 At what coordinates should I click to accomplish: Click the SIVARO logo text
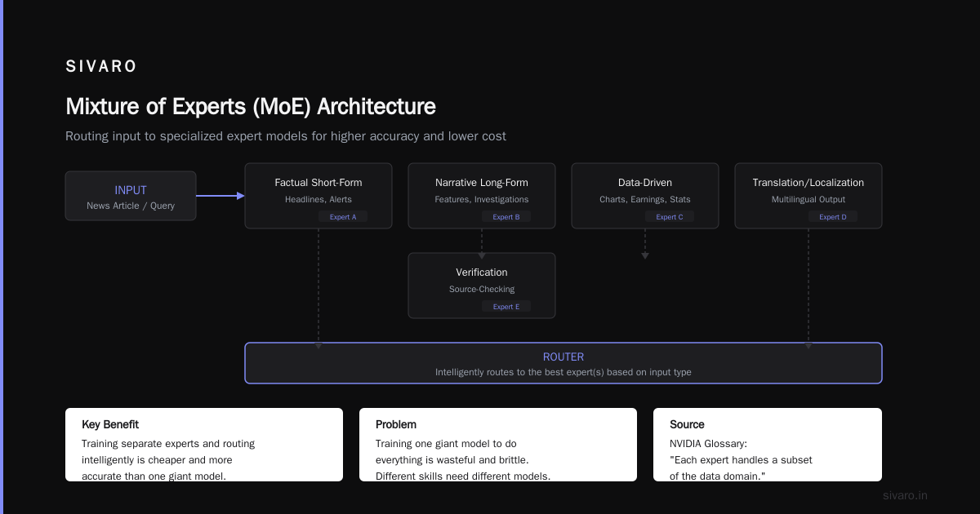101,67
